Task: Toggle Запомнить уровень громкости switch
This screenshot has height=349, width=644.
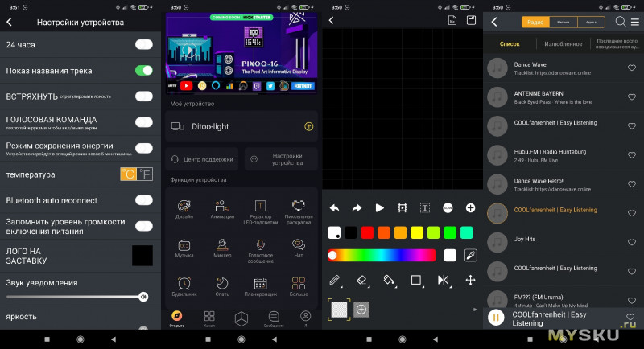Action: coord(144,226)
